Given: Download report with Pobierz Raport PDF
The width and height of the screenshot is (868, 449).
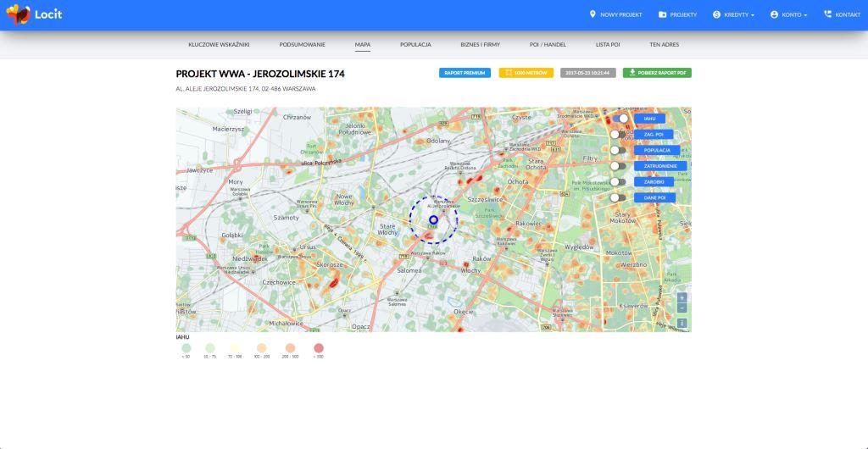Looking at the screenshot, I should point(657,73).
